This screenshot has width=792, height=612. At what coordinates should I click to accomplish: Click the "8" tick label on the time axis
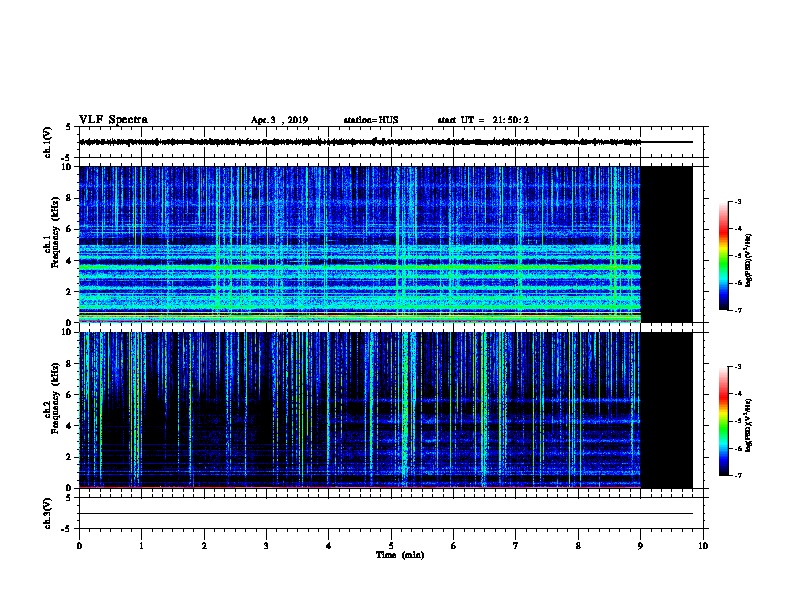[x=578, y=546]
